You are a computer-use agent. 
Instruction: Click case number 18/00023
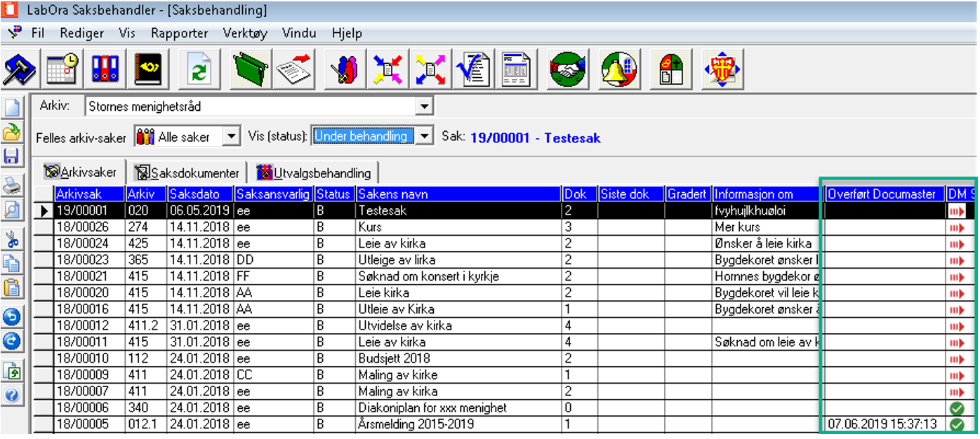89,260
